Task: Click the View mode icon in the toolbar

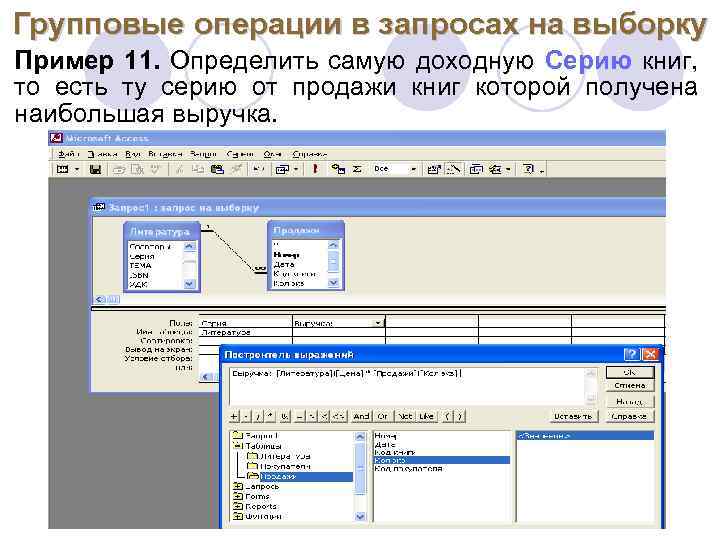Action: pos(62,169)
